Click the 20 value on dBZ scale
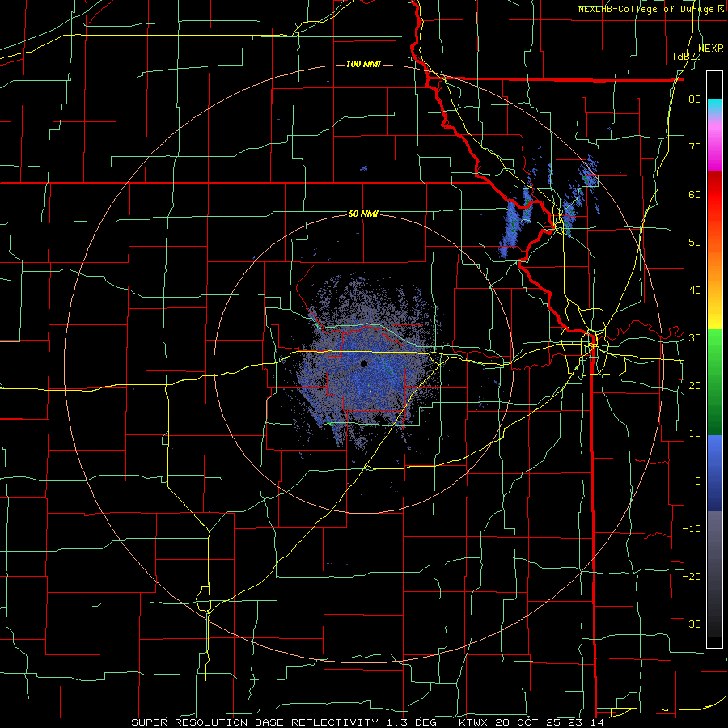The image size is (728, 728). point(695,385)
